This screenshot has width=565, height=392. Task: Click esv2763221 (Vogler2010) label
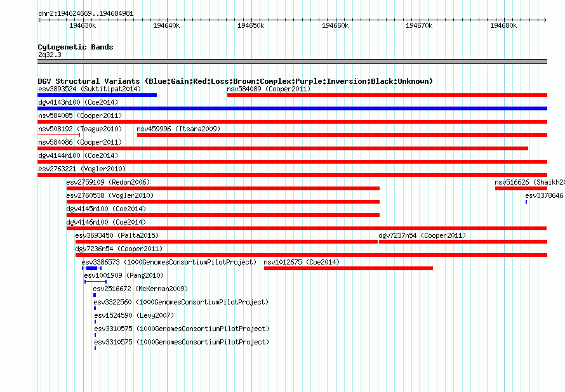point(82,169)
